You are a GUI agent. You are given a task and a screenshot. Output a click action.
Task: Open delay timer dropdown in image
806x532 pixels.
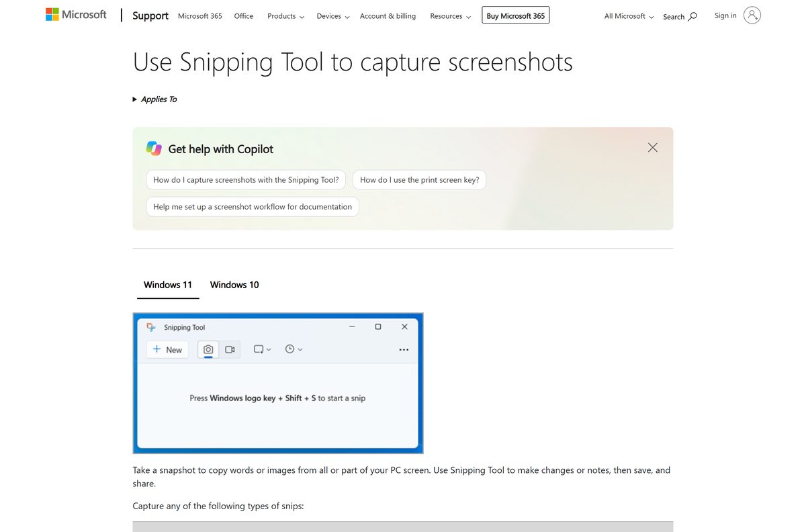[294, 349]
